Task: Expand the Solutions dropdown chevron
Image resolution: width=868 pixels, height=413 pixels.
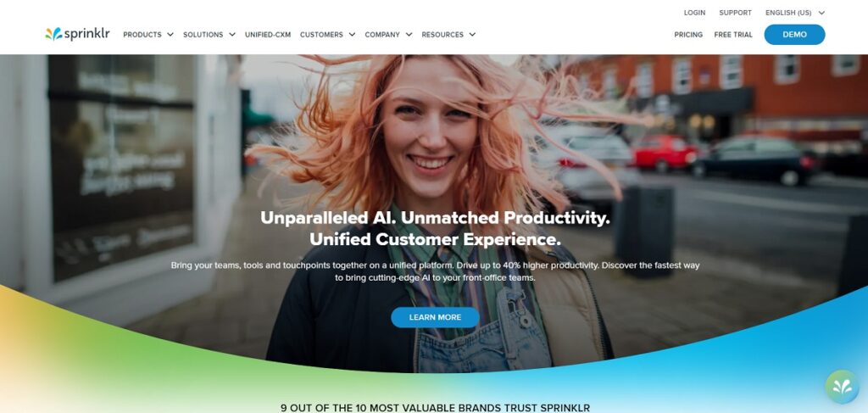Action: [232, 34]
